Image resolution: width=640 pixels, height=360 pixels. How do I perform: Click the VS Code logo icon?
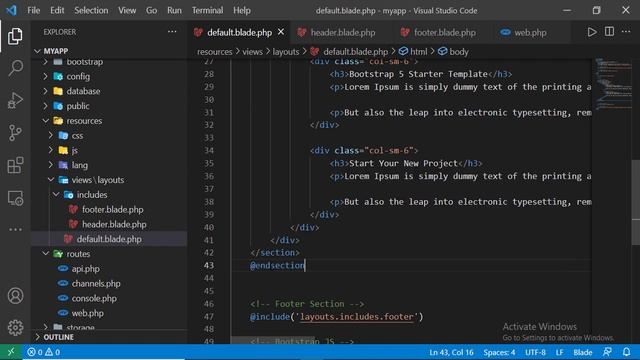click(11, 10)
